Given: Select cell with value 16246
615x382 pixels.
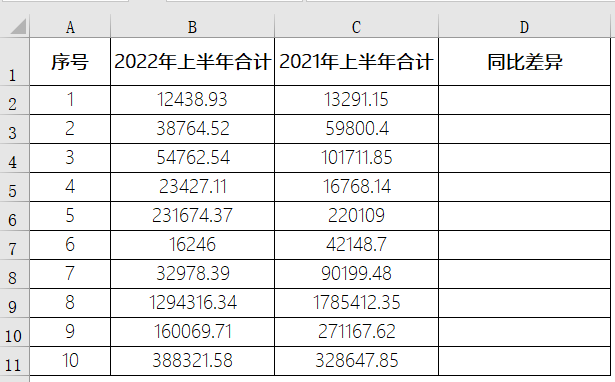Looking at the screenshot, I should (x=192, y=245).
